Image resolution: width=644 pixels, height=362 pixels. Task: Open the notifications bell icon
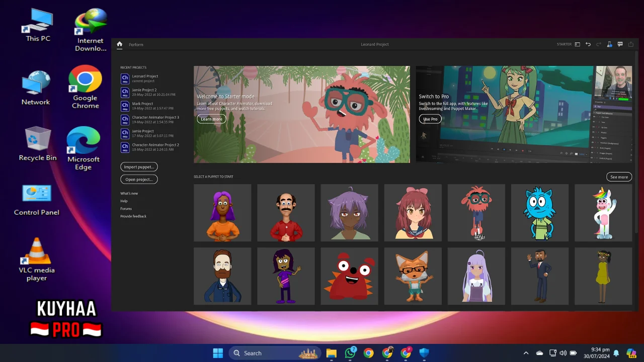click(x=616, y=353)
